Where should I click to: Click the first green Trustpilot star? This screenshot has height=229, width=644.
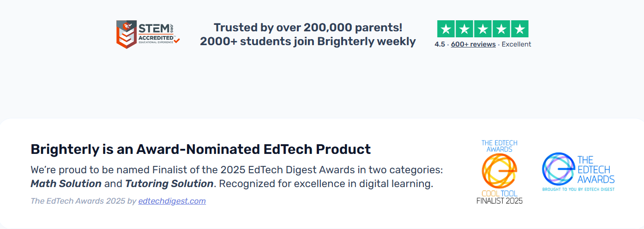pyautogui.click(x=446, y=29)
